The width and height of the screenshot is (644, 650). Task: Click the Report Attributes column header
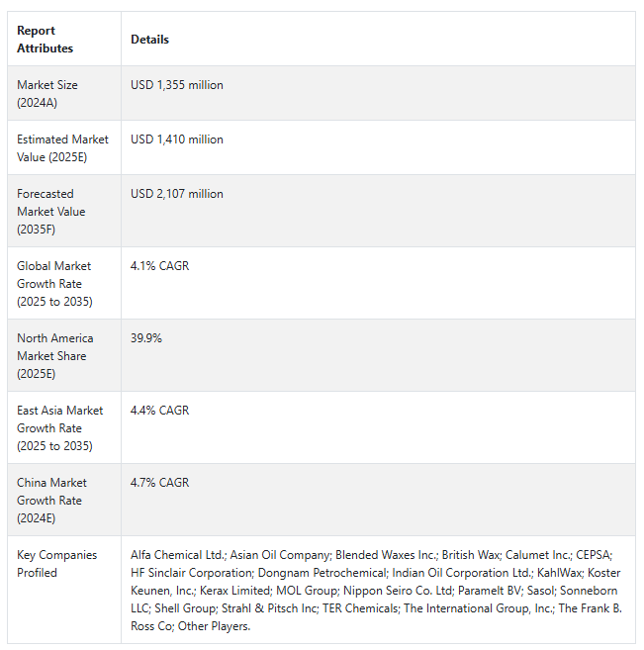pyautogui.click(x=45, y=40)
